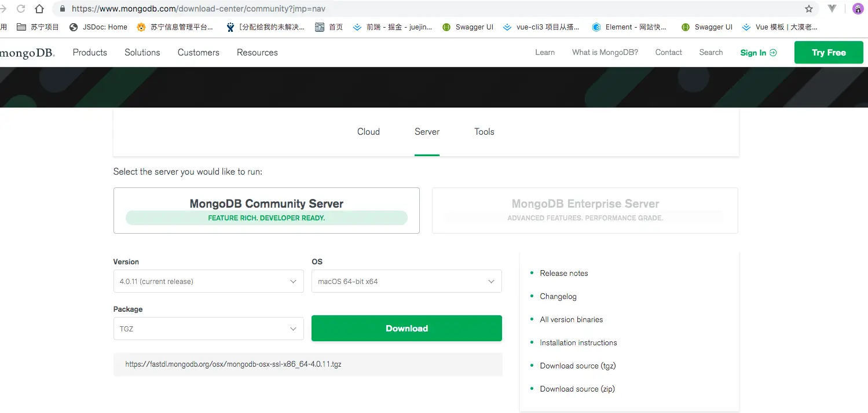This screenshot has width=868, height=413.
Task: Open the purple profile avatar icon
Action: tap(858, 9)
